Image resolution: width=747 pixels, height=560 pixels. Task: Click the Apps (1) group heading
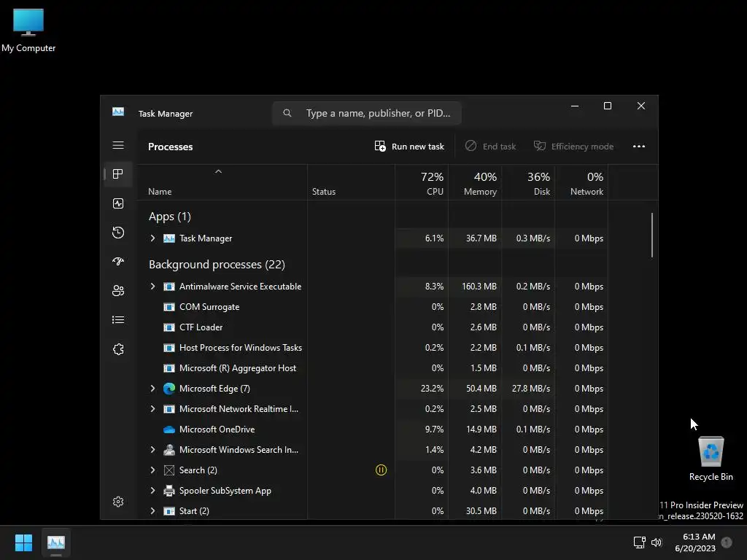pos(169,217)
